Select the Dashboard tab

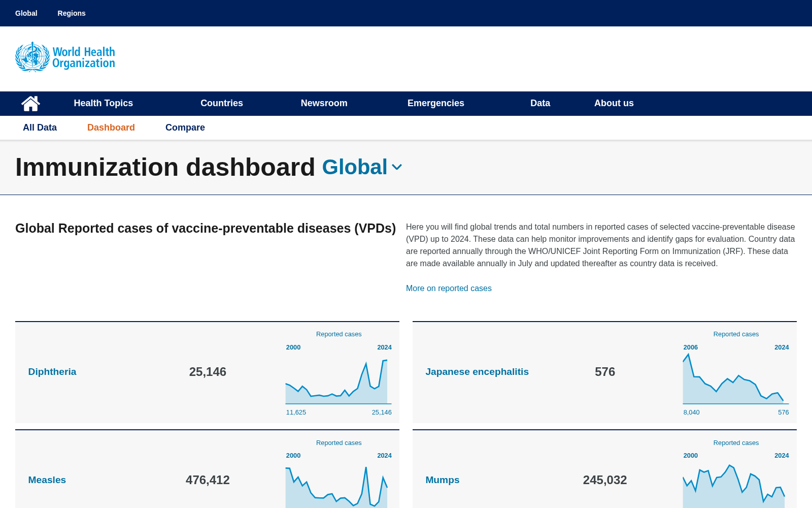pos(111,128)
